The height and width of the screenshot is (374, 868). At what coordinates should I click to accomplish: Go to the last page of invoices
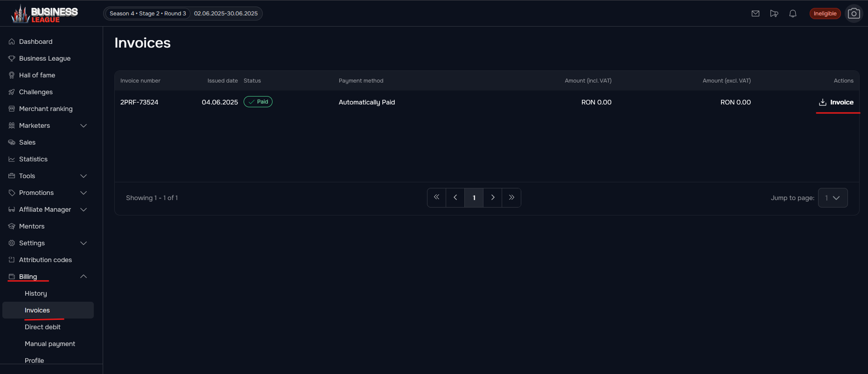pos(511,198)
